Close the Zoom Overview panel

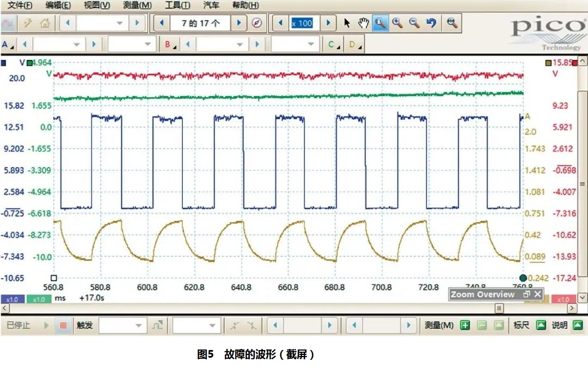pyautogui.click(x=537, y=294)
